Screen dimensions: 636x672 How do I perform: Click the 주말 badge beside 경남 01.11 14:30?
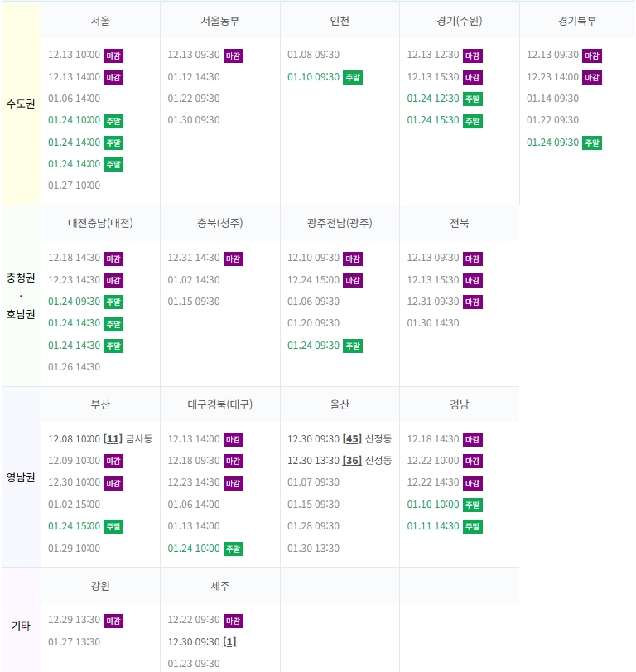473,526
